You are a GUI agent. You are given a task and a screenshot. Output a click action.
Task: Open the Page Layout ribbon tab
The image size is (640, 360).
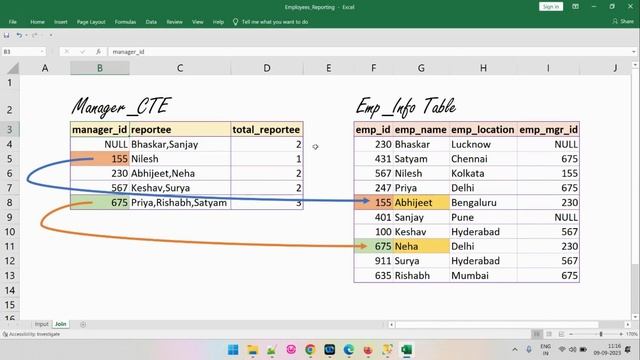click(91, 22)
